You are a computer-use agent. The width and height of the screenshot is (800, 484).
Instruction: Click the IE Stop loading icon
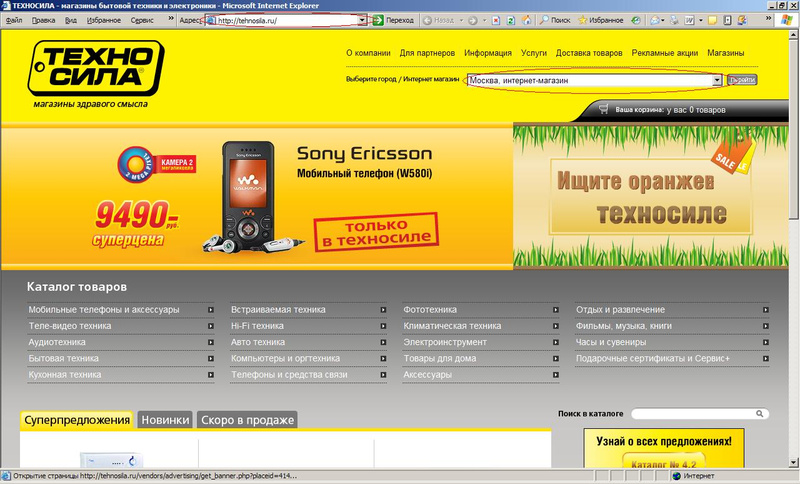(x=496, y=20)
